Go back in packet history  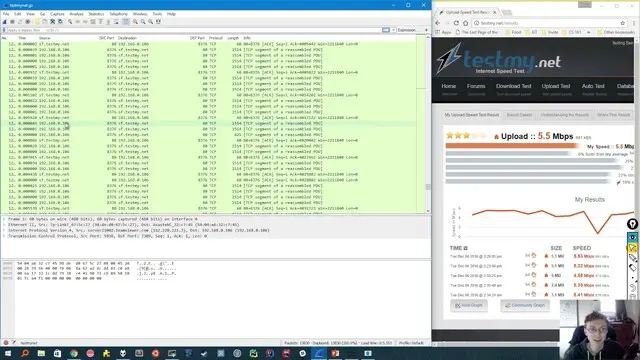[x=77, y=22]
